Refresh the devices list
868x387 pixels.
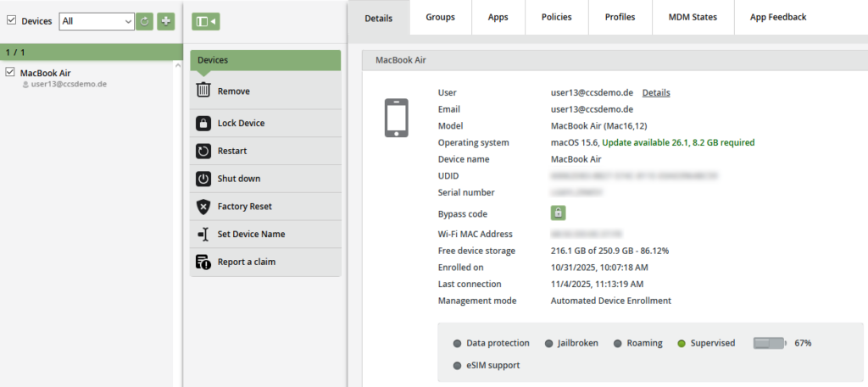click(145, 21)
